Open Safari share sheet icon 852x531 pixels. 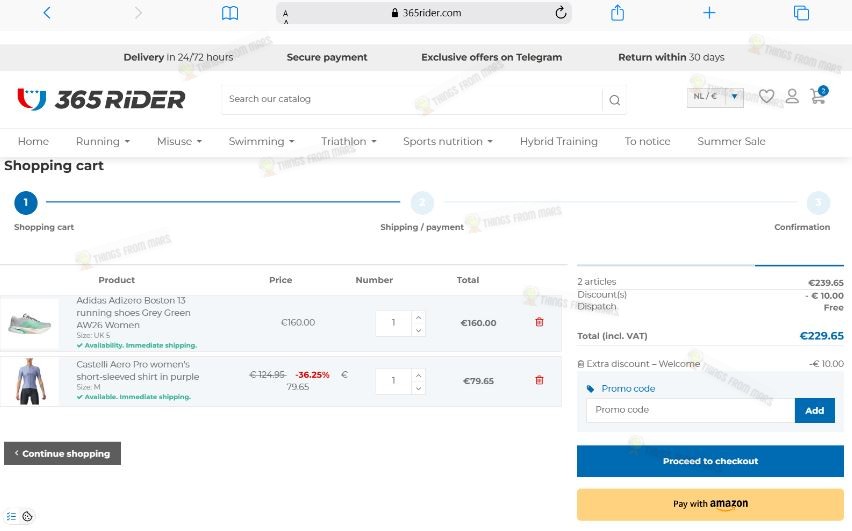[x=617, y=13]
